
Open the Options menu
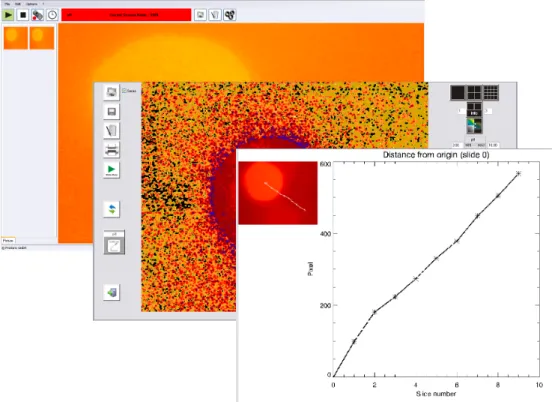(32, 4)
